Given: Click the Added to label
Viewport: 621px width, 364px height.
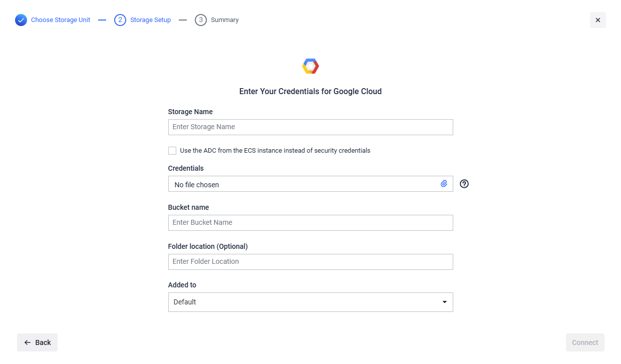Looking at the screenshot, I should point(182,285).
